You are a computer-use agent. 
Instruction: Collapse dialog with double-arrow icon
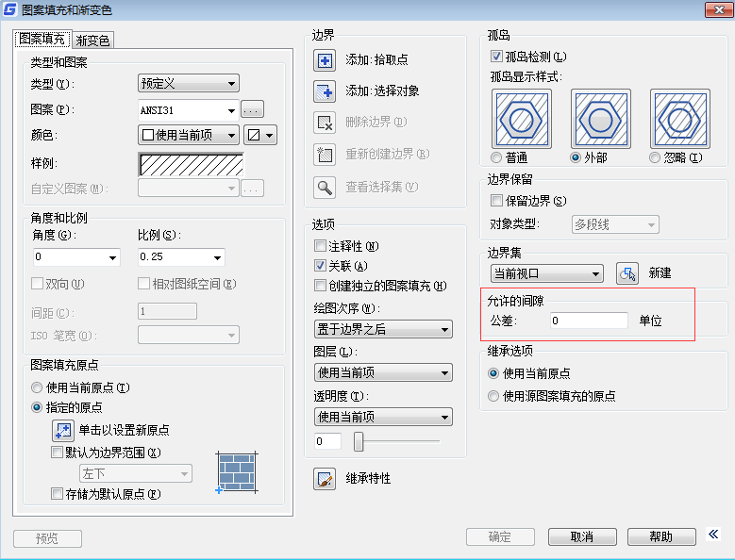click(714, 535)
